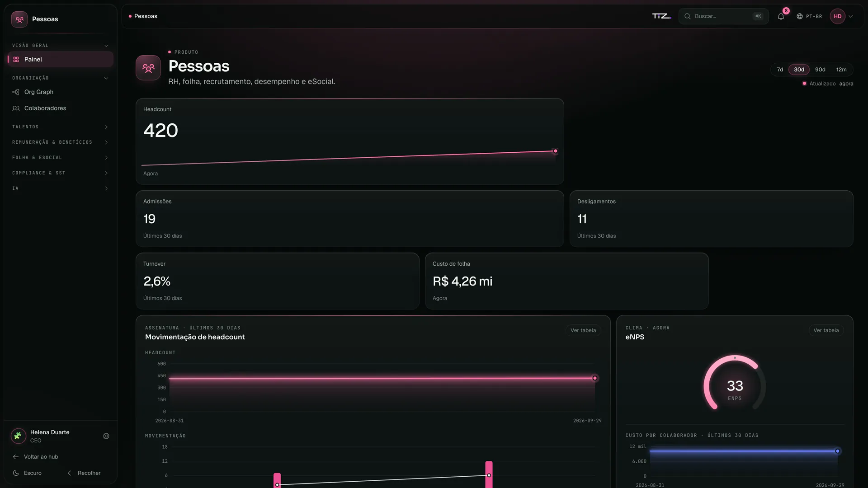Click Recolher to collapse sidebar
Screen dimensions: 868x488
point(84,473)
